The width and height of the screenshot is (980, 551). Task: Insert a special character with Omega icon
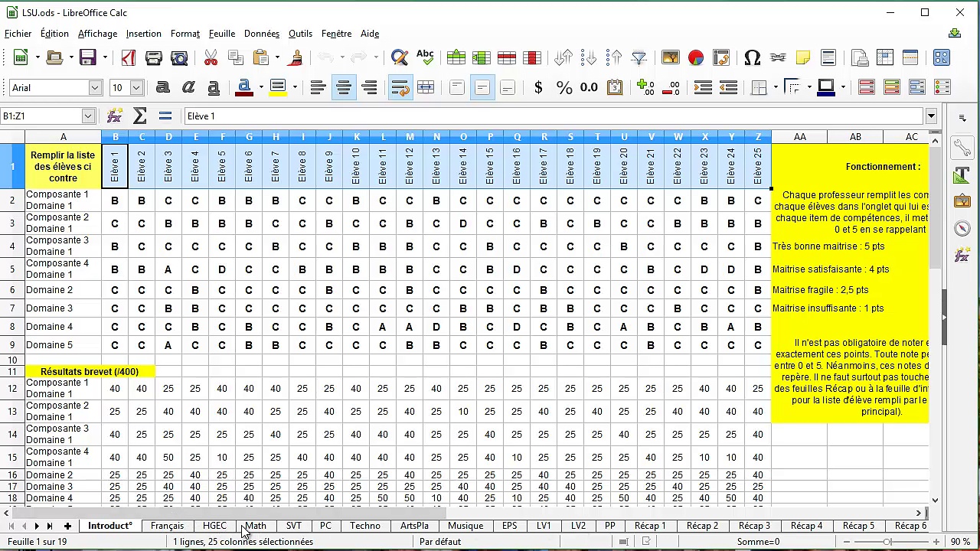(x=752, y=57)
